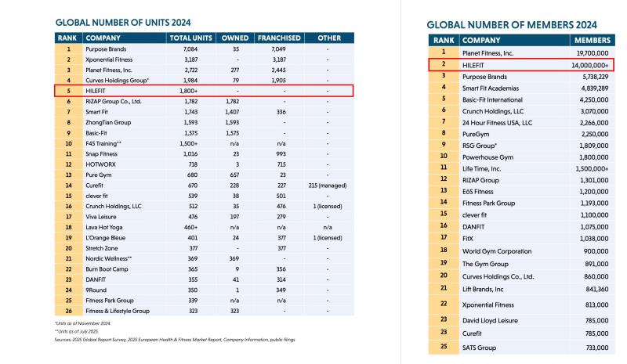Select 'World Gym Corporation' company name
This screenshot has width=627, height=364.
pos(497,251)
